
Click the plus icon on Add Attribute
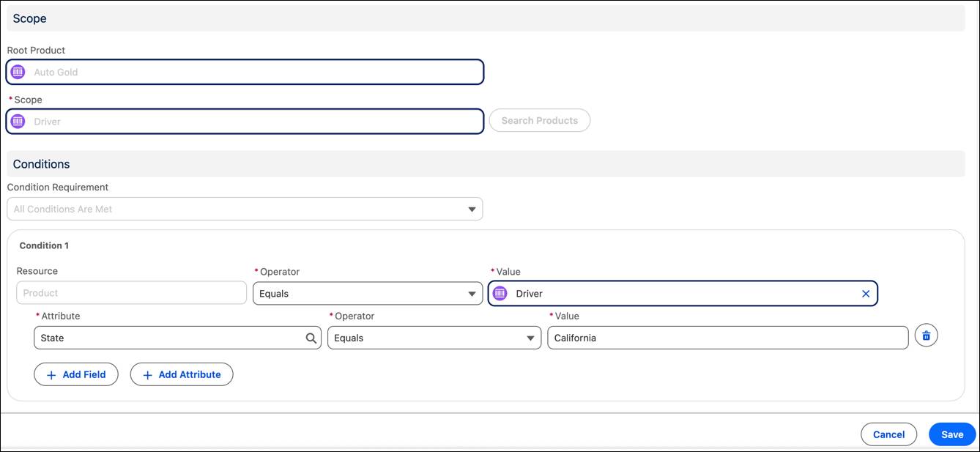pos(146,374)
